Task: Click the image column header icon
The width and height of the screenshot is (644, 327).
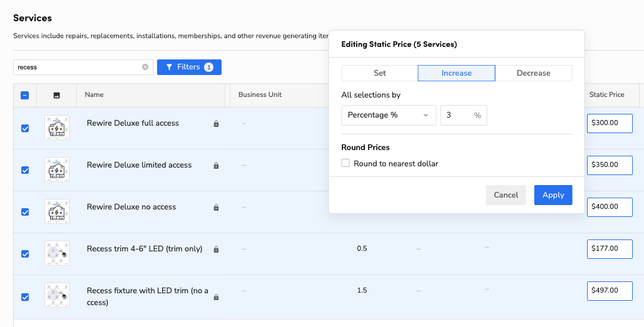Action: point(57,95)
